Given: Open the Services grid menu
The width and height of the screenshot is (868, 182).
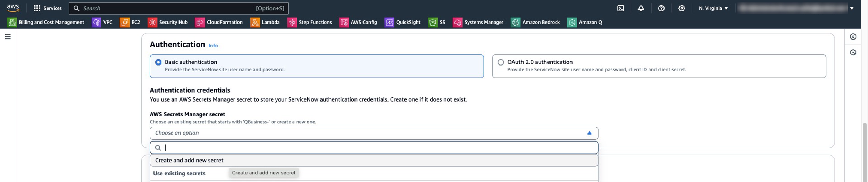Looking at the screenshot, I should point(48,8).
